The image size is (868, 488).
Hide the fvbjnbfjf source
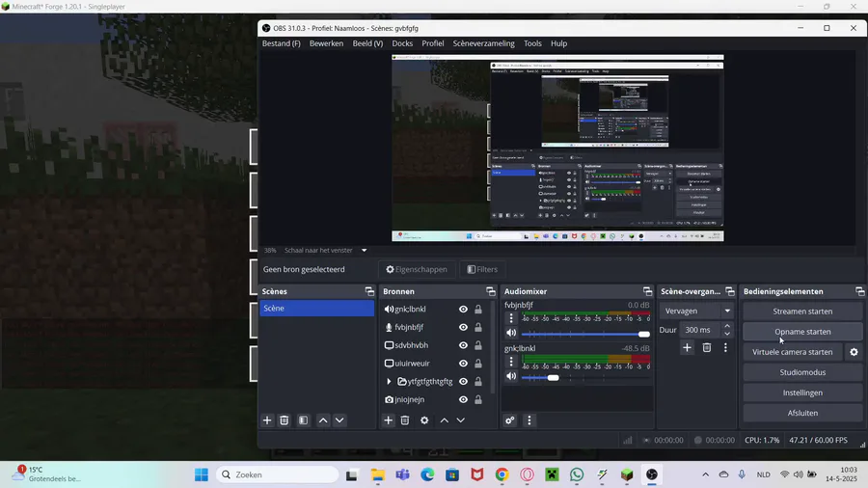click(463, 328)
